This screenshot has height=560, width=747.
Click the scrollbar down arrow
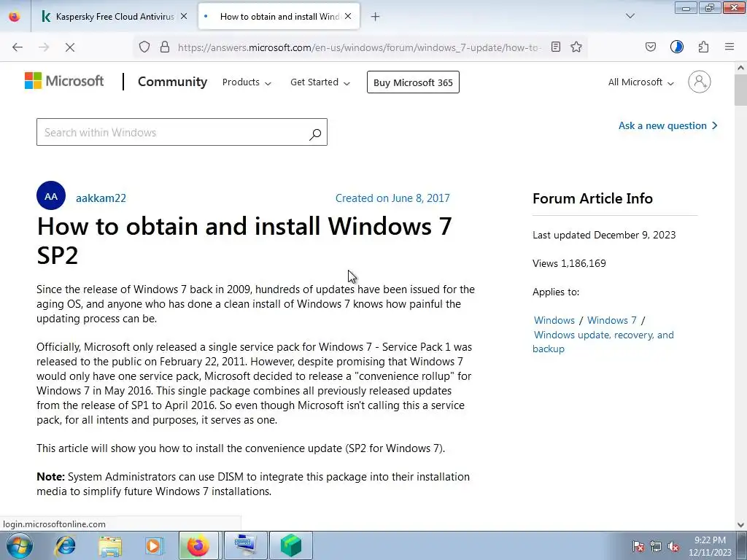[x=741, y=525]
